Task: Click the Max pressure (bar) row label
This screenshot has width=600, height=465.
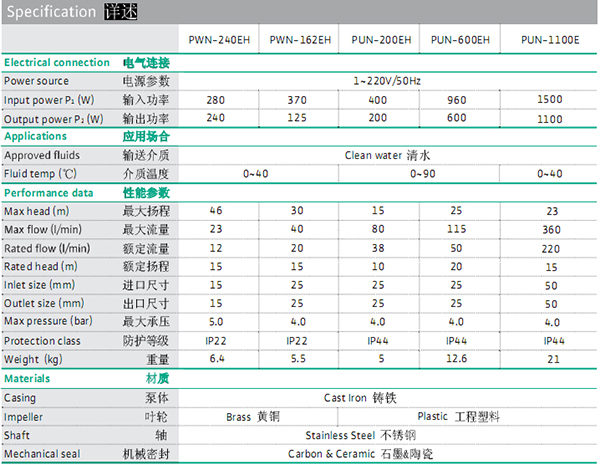Action: coord(49,322)
